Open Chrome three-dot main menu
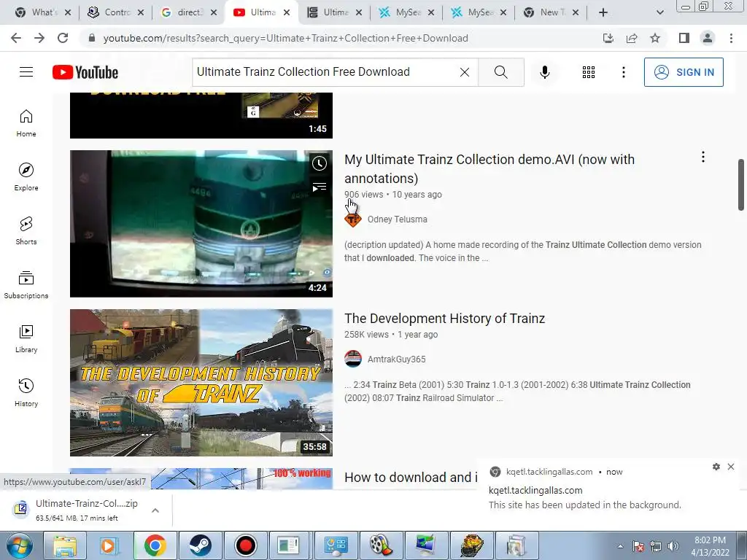The width and height of the screenshot is (747, 560). (731, 38)
